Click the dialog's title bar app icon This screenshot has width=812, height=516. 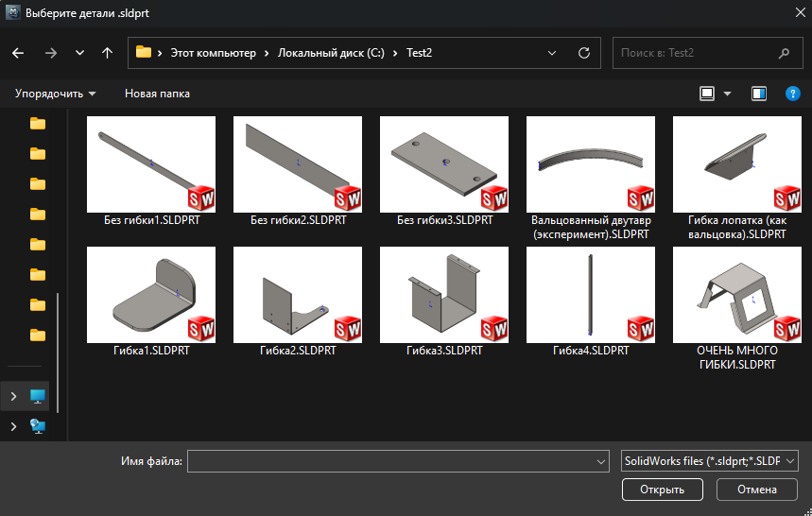pos(12,12)
